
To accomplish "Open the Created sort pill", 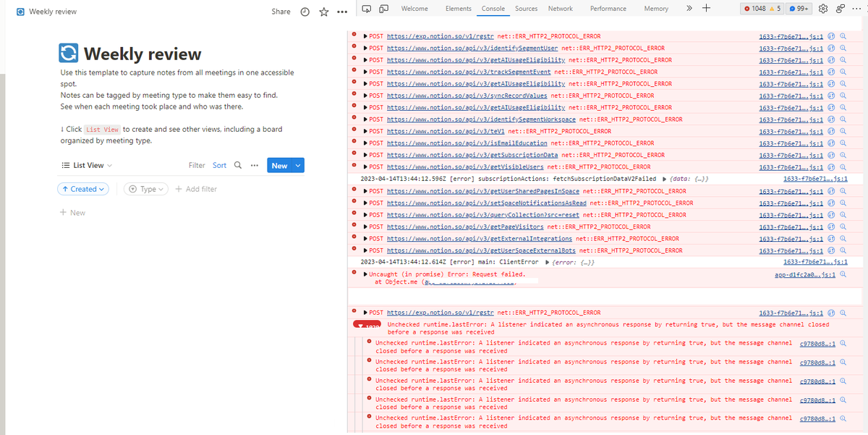I will pyautogui.click(x=83, y=189).
